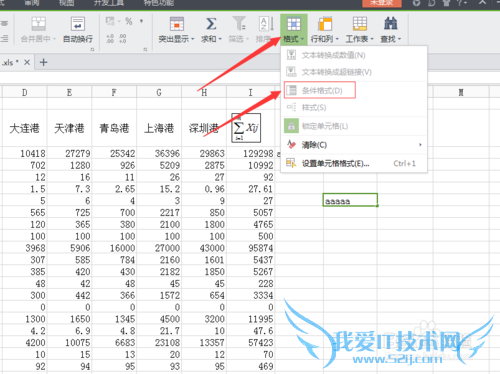The height and width of the screenshot is (374, 500).
Task: Select column E header
Action: (69, 92)
